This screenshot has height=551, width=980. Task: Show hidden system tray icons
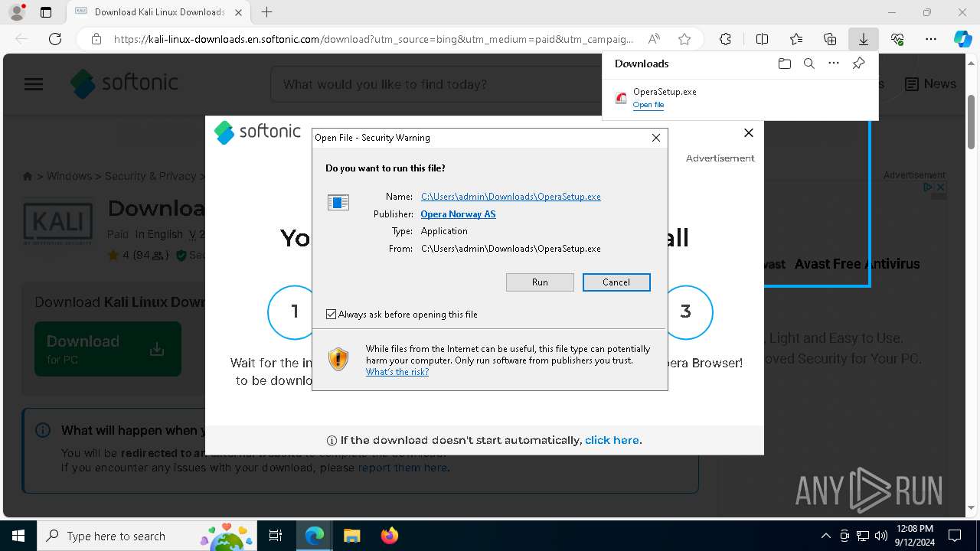(x=825, y=536)
